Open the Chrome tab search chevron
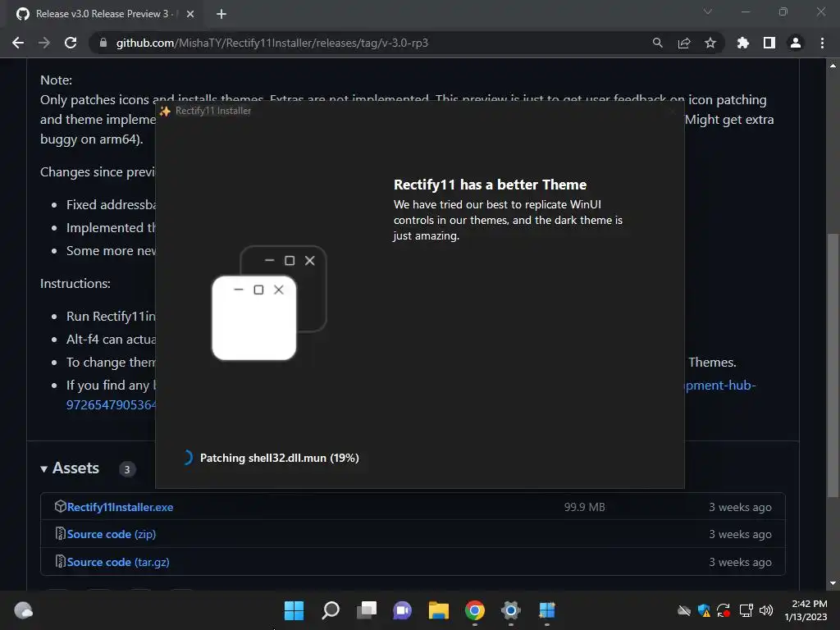This screenshot has height=630, width=840. [708, 11]
